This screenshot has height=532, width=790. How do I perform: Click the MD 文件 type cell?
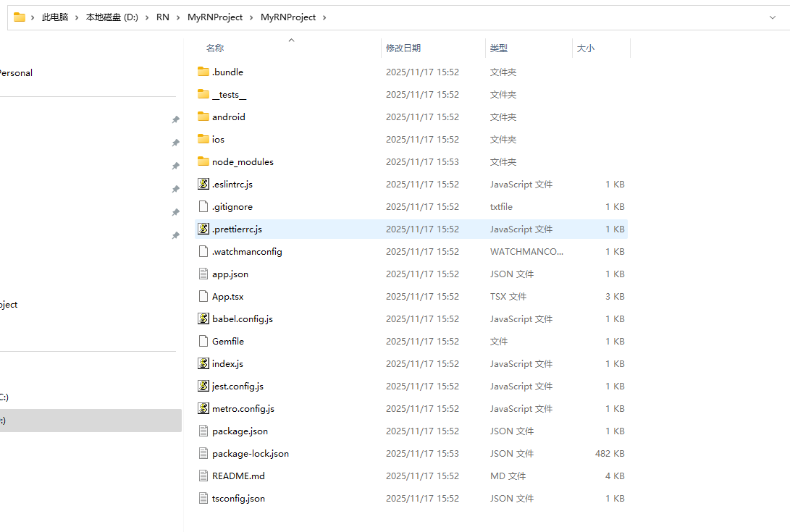(508, 476)
